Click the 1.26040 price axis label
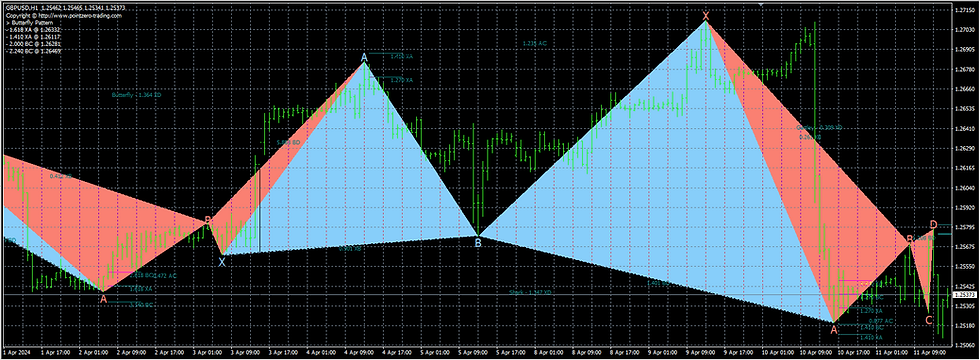Viewport: 980px width, 360px height. [966, 188]
